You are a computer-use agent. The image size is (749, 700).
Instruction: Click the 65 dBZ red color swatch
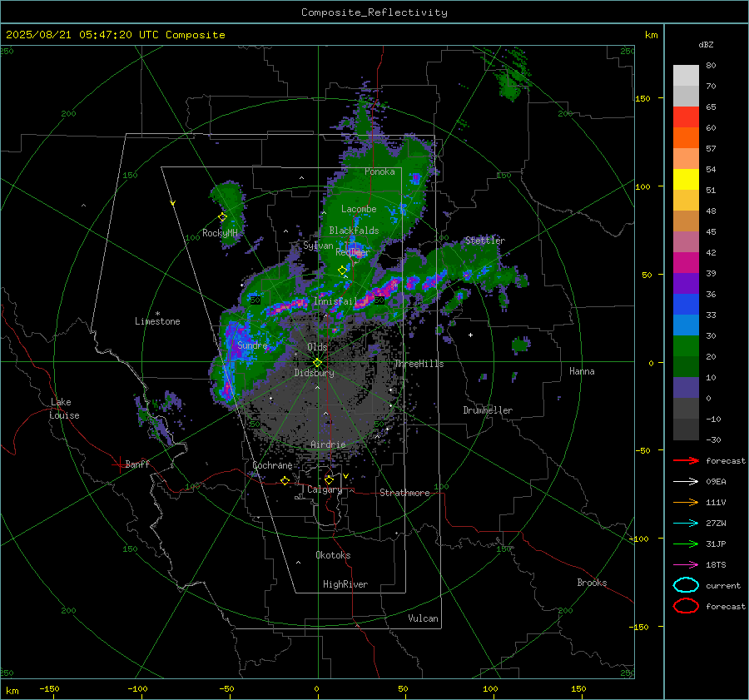686,117
